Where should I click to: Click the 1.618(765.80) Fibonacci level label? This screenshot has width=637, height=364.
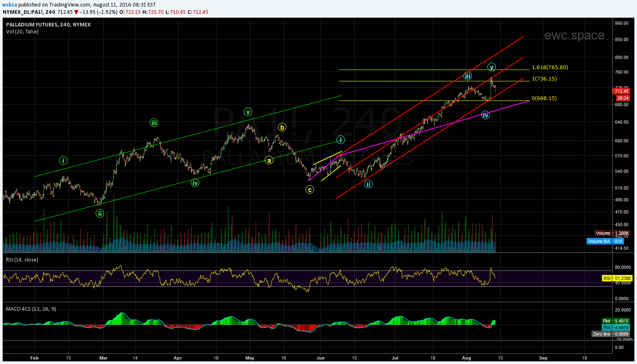[x=550, y=68]
